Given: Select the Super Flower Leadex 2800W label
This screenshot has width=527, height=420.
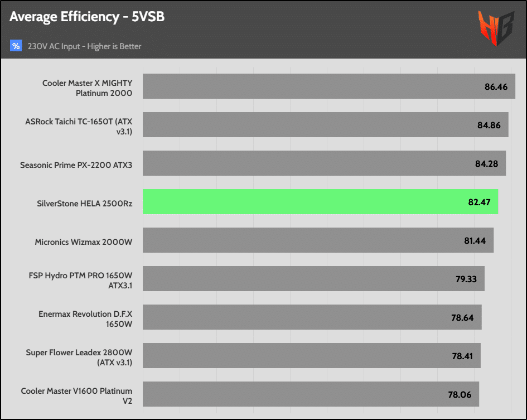Looking at the screenshot, I should click(79, 357).
